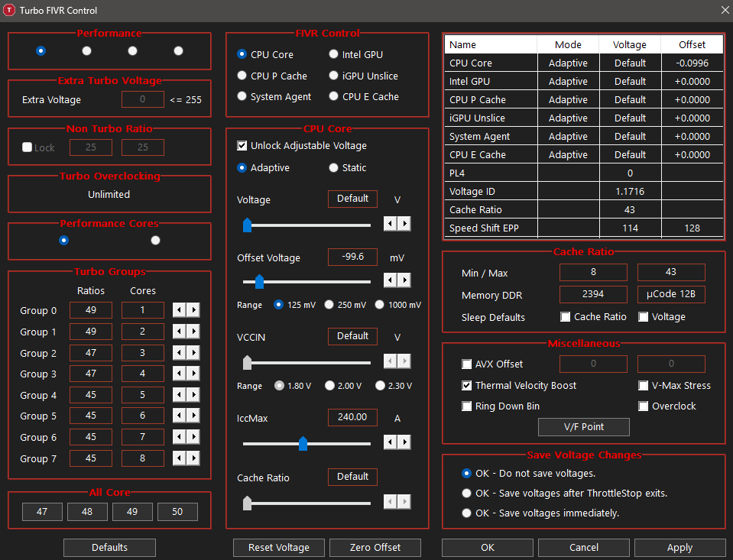This screenshot has height=560, width=733.
Task: Increase IccMax with its right arrow
Action: [x=404, y=442]
